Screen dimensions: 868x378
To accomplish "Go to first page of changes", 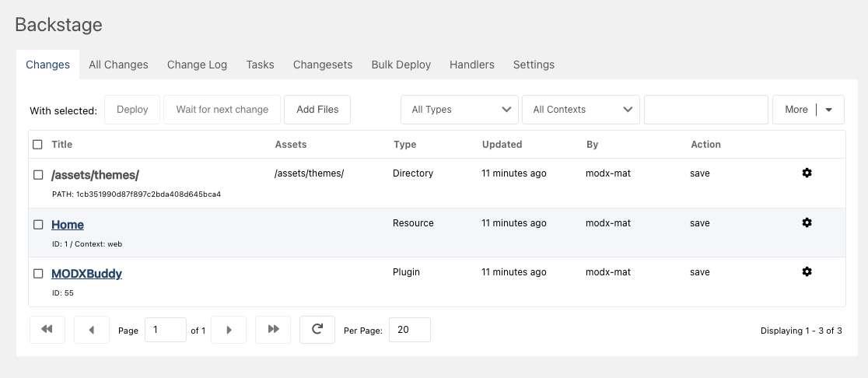I will point(47,329).
